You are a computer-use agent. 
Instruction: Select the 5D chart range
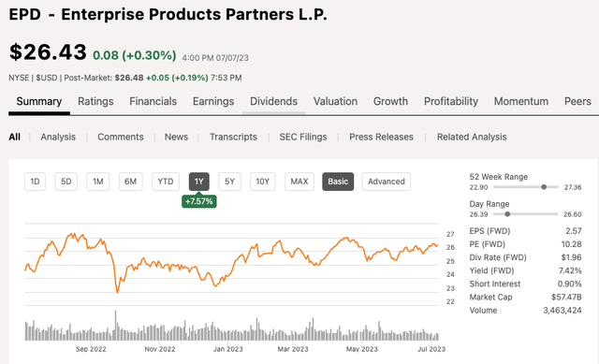(66, 182)
